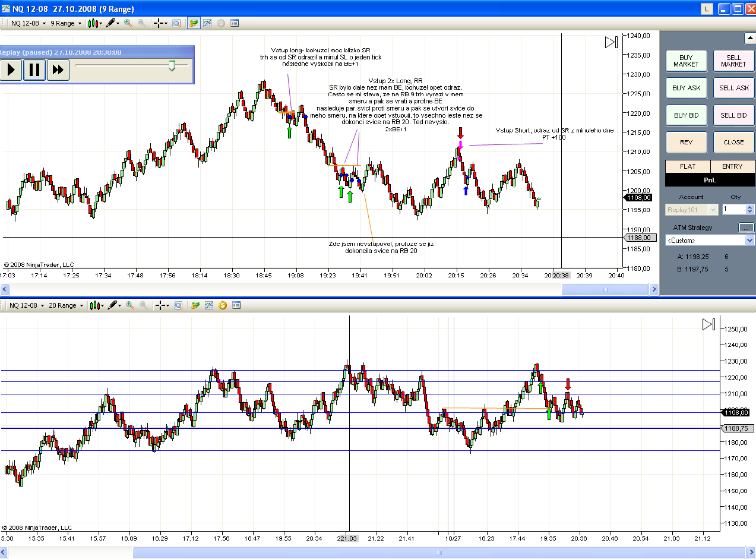Click zoom in on the 20 Range chart toolbar
The height and width of the screenshot is (559, 756).
[130, 305]
